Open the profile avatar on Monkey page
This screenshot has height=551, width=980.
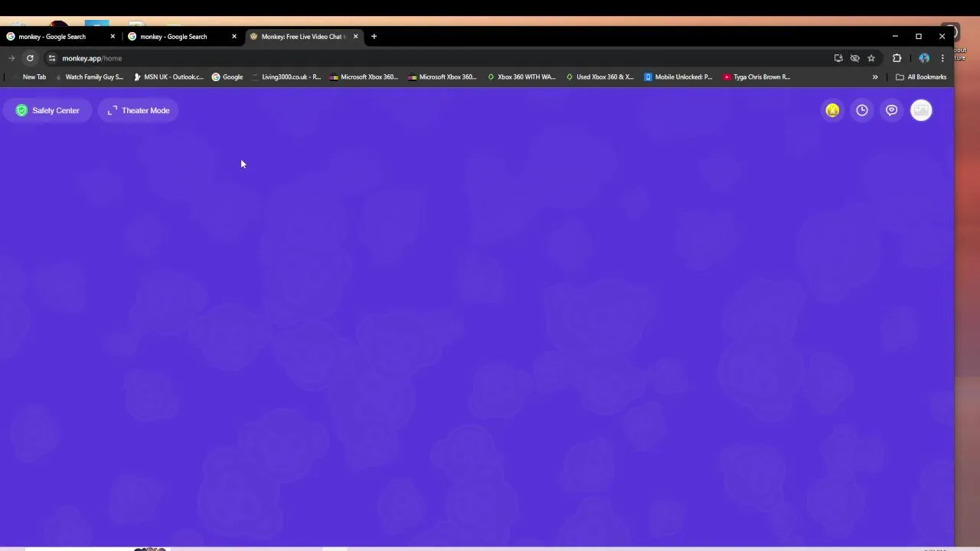(921, 110)
